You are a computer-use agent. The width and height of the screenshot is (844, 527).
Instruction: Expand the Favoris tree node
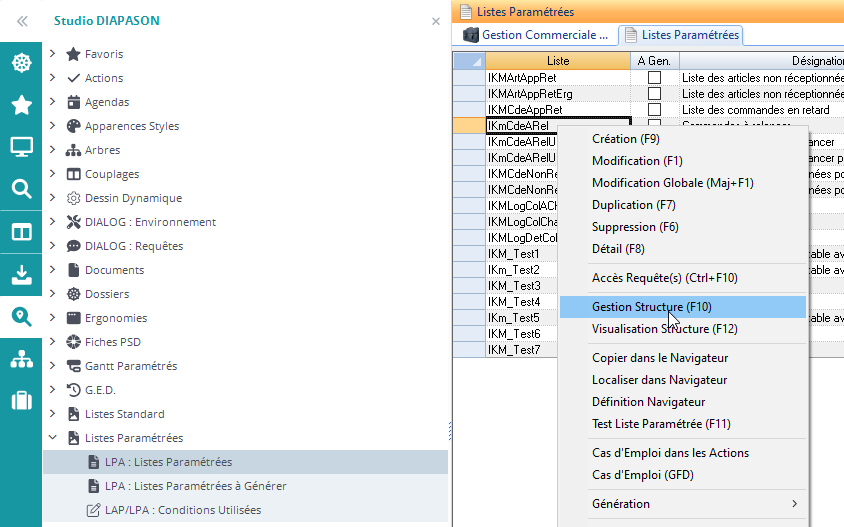(x=52, y=54)
